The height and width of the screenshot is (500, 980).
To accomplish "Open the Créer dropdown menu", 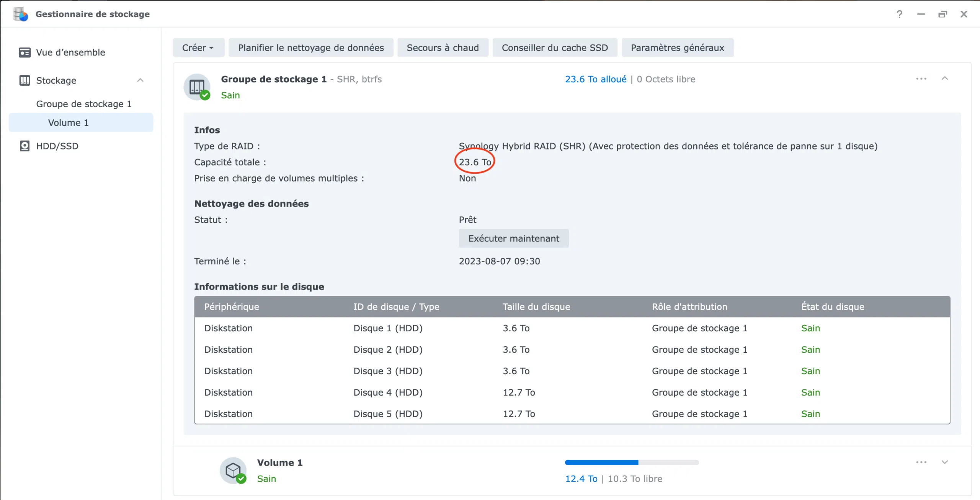I will click(198, 48).
